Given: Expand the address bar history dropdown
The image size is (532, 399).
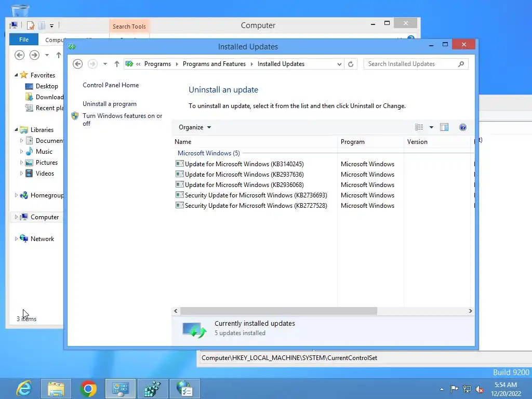Looking at the screenshot, I should [339, 64].
